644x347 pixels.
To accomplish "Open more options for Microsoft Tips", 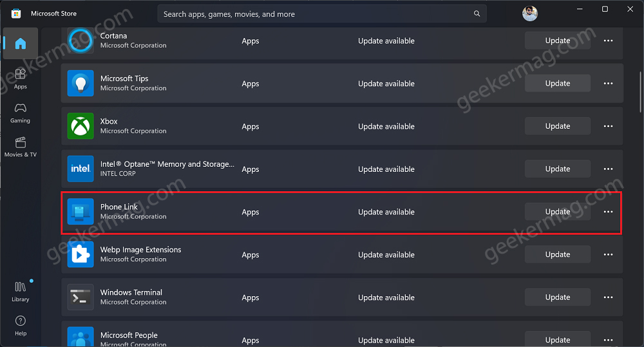I will click(609, 83).
